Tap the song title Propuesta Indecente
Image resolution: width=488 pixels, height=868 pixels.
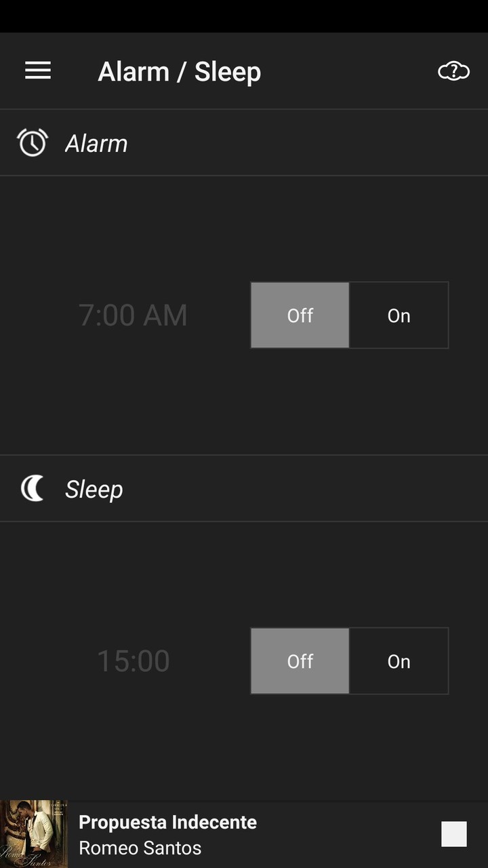(x=167, y=822)
